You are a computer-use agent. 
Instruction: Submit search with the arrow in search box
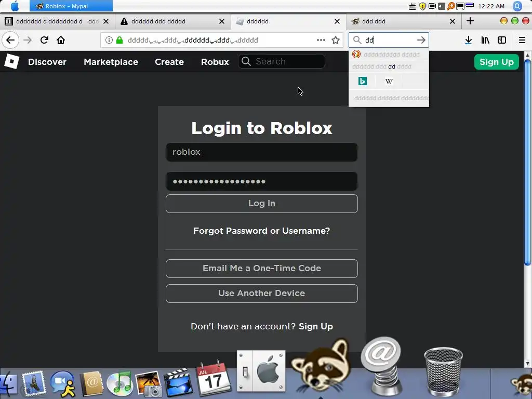click(421, 40)
